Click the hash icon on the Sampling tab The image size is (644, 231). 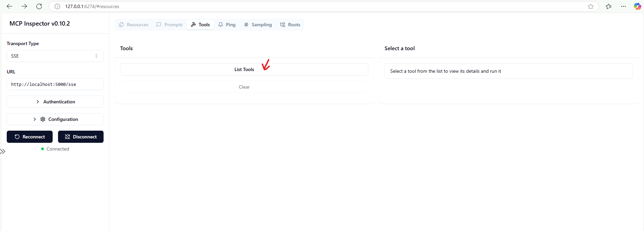[246, 25]
